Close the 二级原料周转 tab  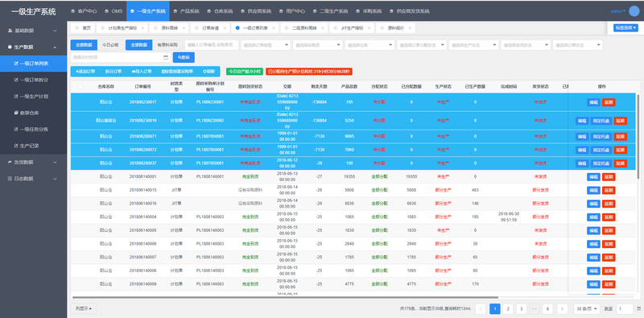click(323, 28)
